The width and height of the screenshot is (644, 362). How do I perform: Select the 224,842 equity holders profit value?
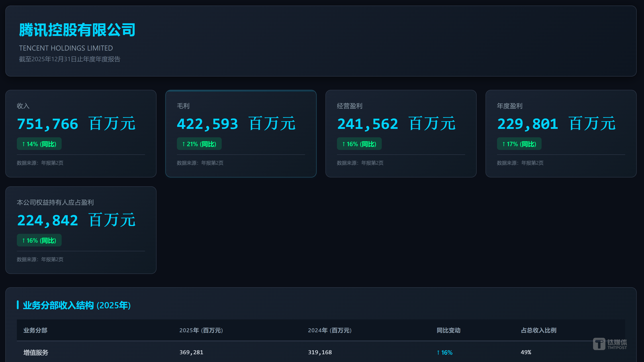click(x=47, y=220)
